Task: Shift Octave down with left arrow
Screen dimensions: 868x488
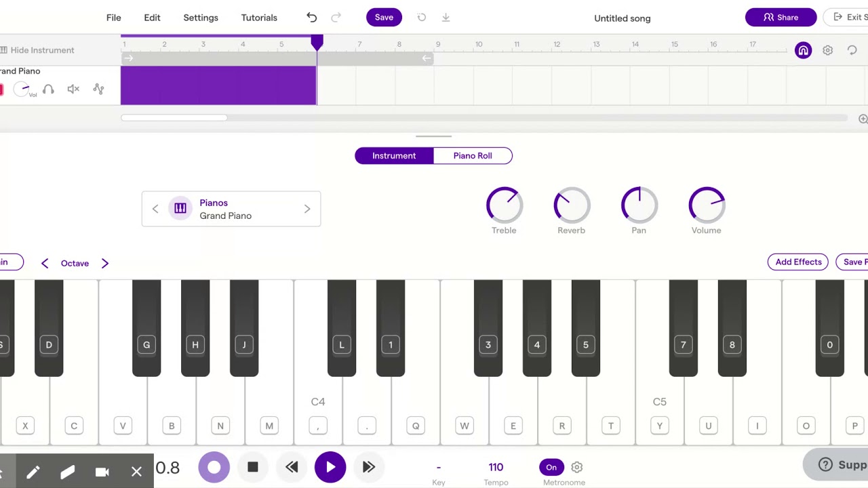Action: click(45, 263)
